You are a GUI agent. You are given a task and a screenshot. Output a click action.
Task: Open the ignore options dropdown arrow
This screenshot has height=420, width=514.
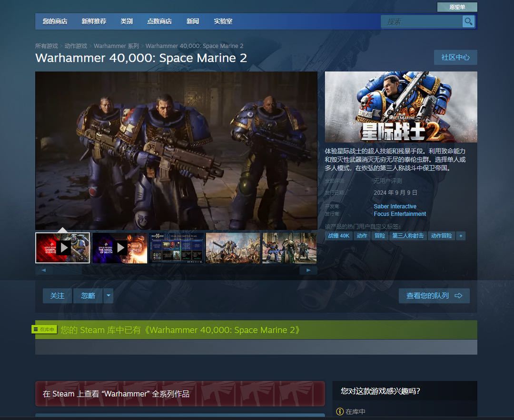109,296
